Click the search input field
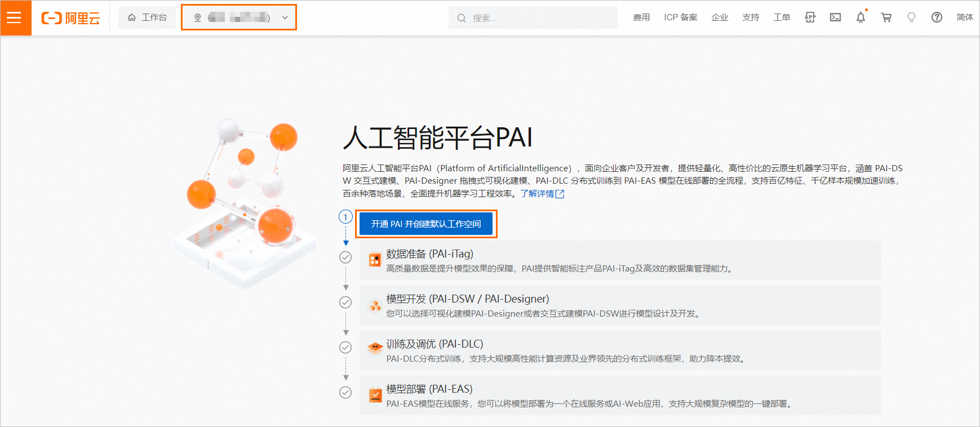Viewport: 980px width, 427px height. click(533, 18)
